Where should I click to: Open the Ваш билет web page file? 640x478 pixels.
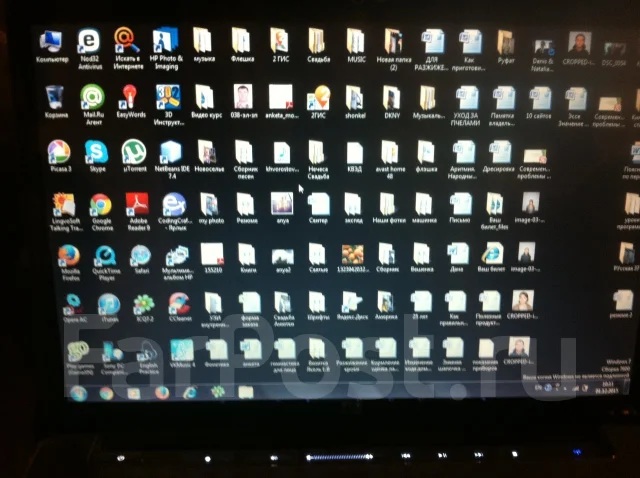491,257
